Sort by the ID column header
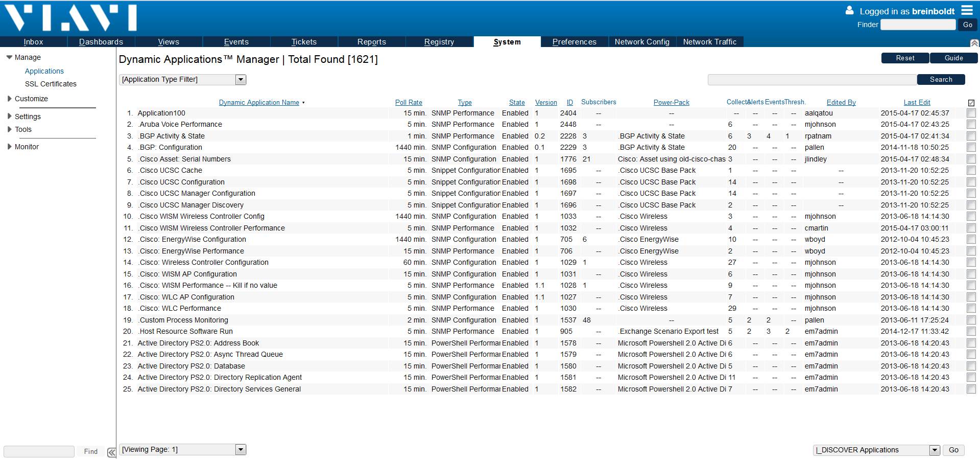The height and width of the screenshot is (459, 980). click(570, 102)
